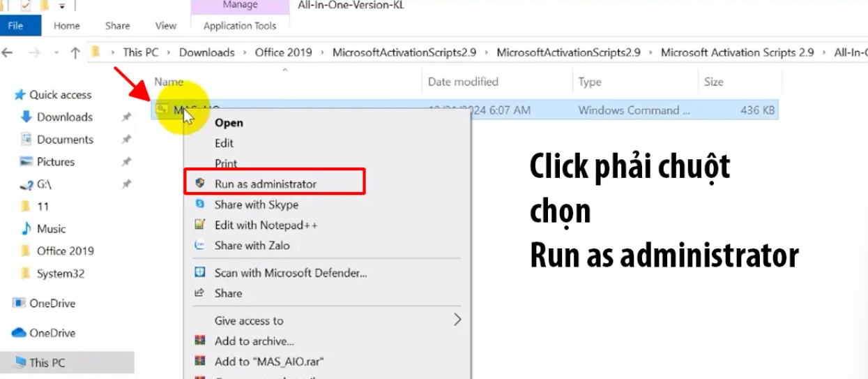Screen dimensions: 868x379
Task: Click the Microsoft Defender shield icon
Action: pyautogui.click(x=200, y=272)
